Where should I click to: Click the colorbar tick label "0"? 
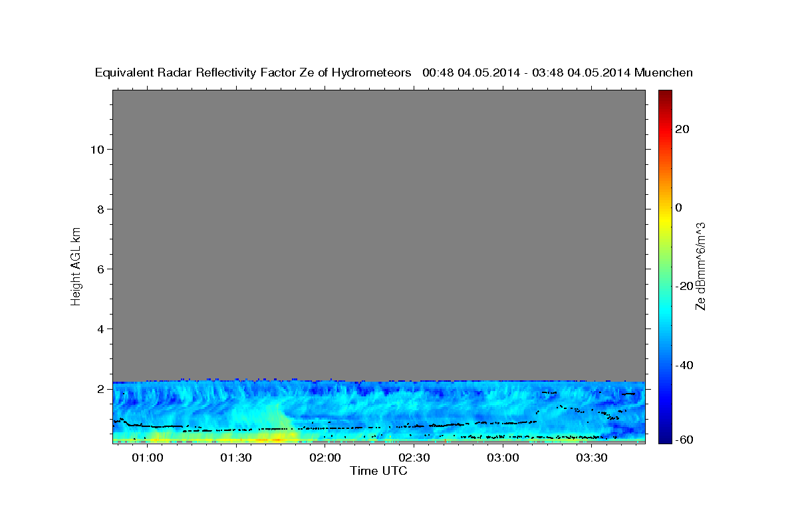point(679,207)
